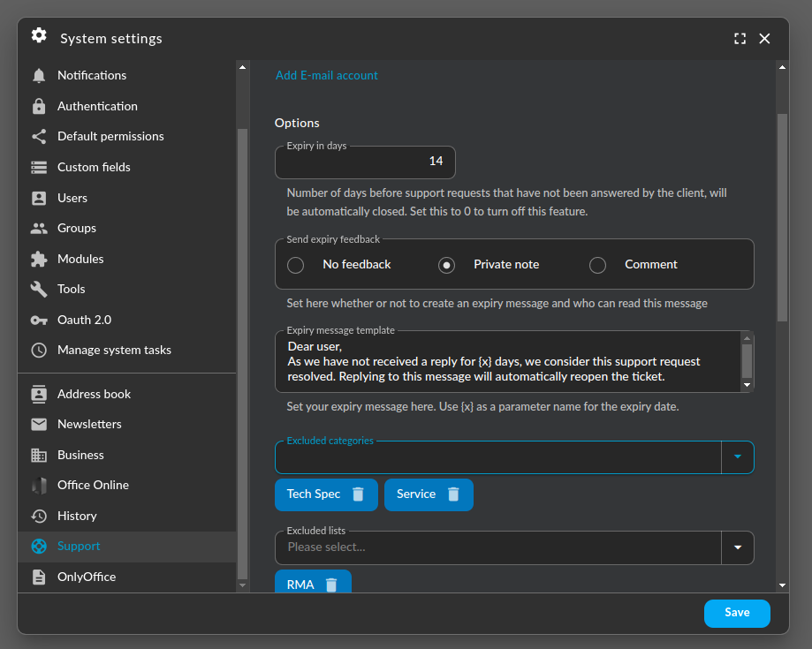The height and width of the screenshot is (649, 812).
Task: Expand the Excluded lists dropdown
Action: click(x=738, y=547)
